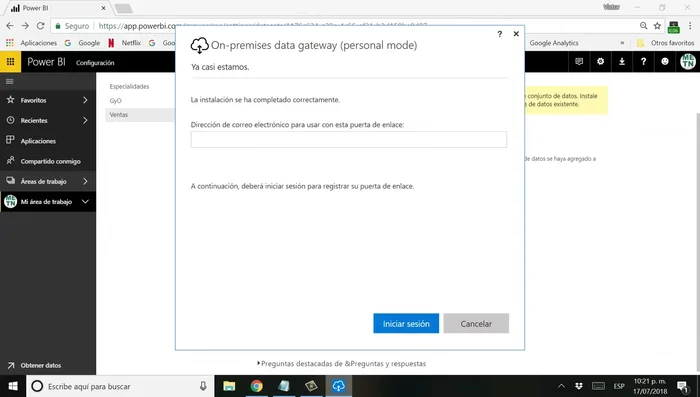The width and height of the screenshot is (700, 397).
Task: Open the Chrome zoom magnifier icon
Action: (643, 26)
